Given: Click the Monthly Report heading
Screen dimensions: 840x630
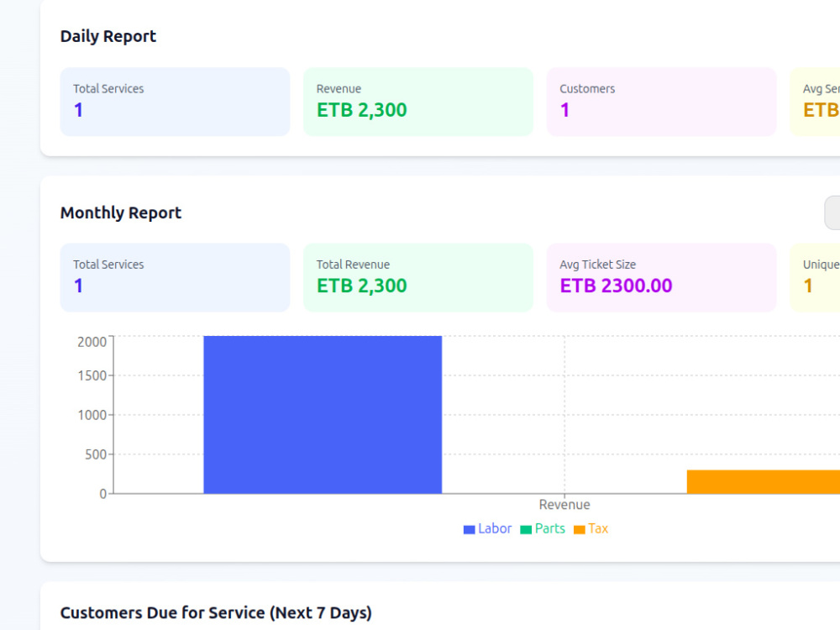Looking at the screenshot, I should coord(120,213).
